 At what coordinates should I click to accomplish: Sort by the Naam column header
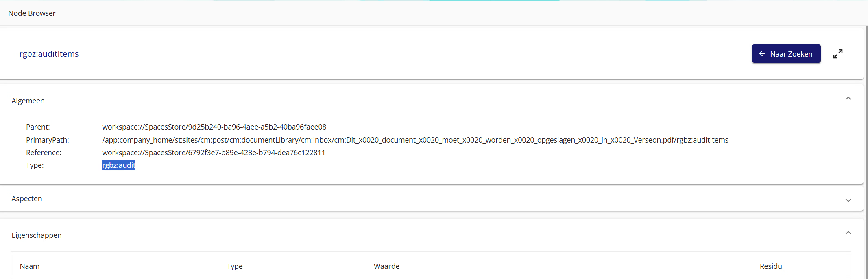click(x=30, y=266)
